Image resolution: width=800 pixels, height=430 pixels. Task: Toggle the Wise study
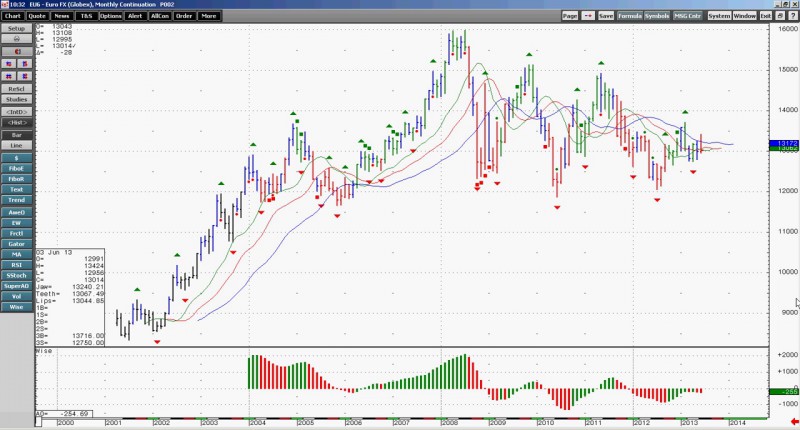[x=16, y=307]
